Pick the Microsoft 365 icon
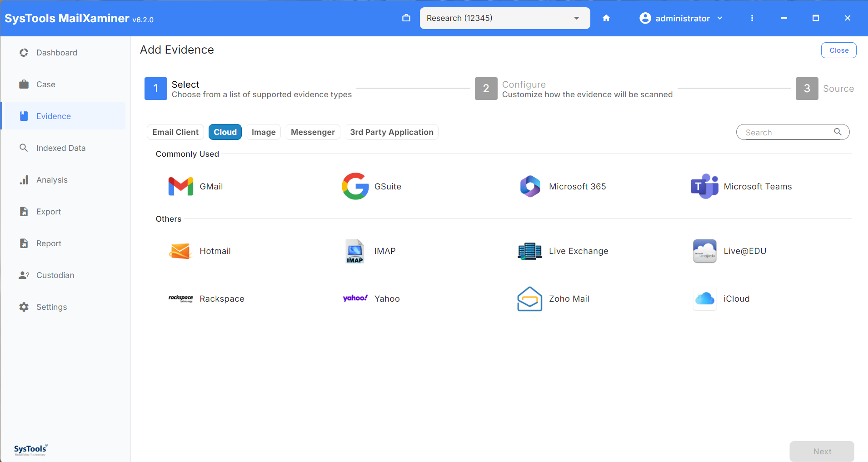Viewport: 868px width, 462px height. coord(530,186)
